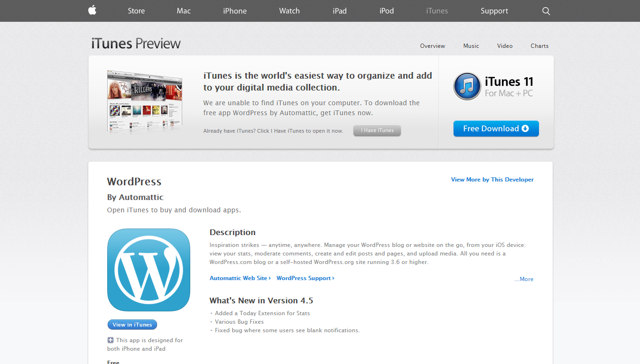Click the iTunes 11 music note icon

tap(467, 86)
